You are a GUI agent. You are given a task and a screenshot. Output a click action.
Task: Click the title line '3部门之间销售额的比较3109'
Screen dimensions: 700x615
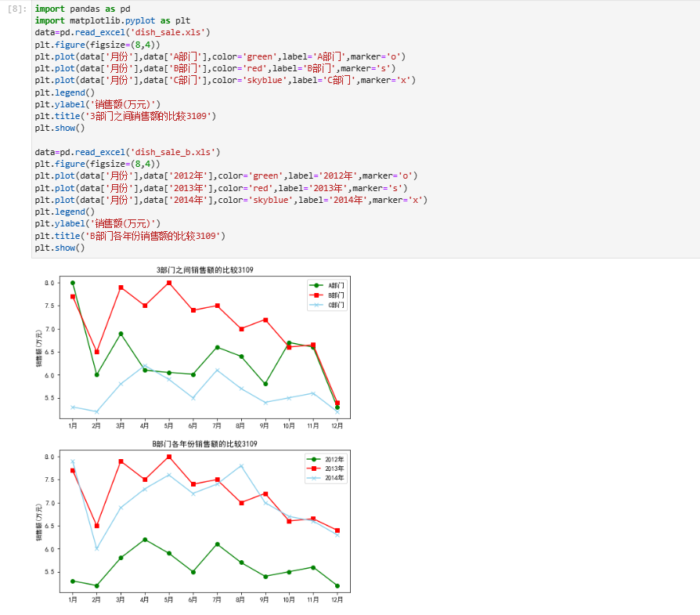tap(125, 116)
